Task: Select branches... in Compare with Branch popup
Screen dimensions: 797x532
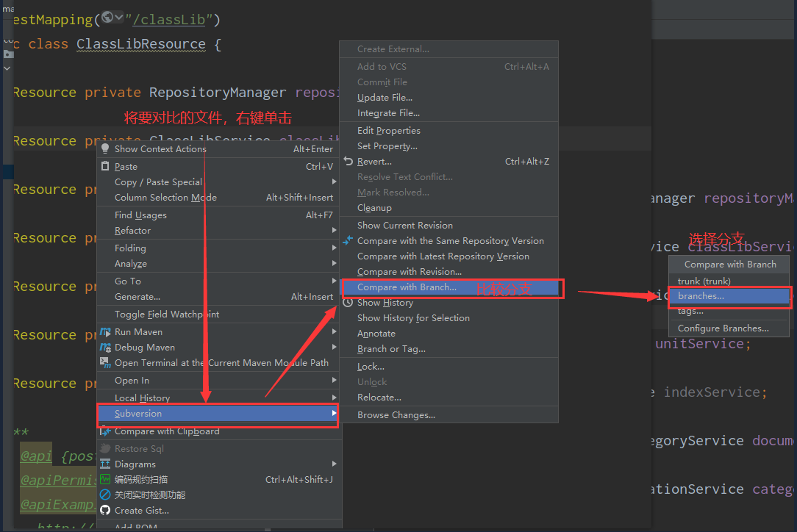Action: click(729, 295)
